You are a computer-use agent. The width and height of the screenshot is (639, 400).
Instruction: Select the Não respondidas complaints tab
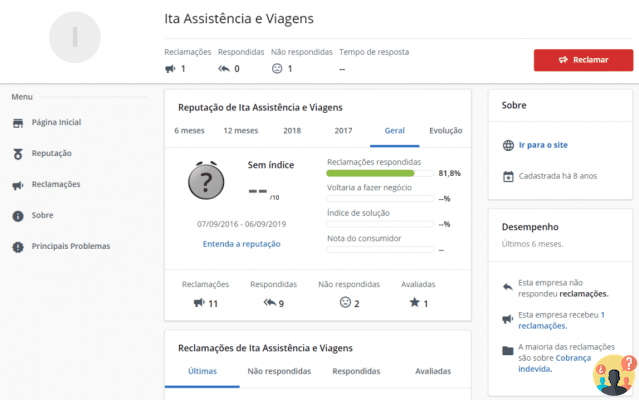[279, 371]
